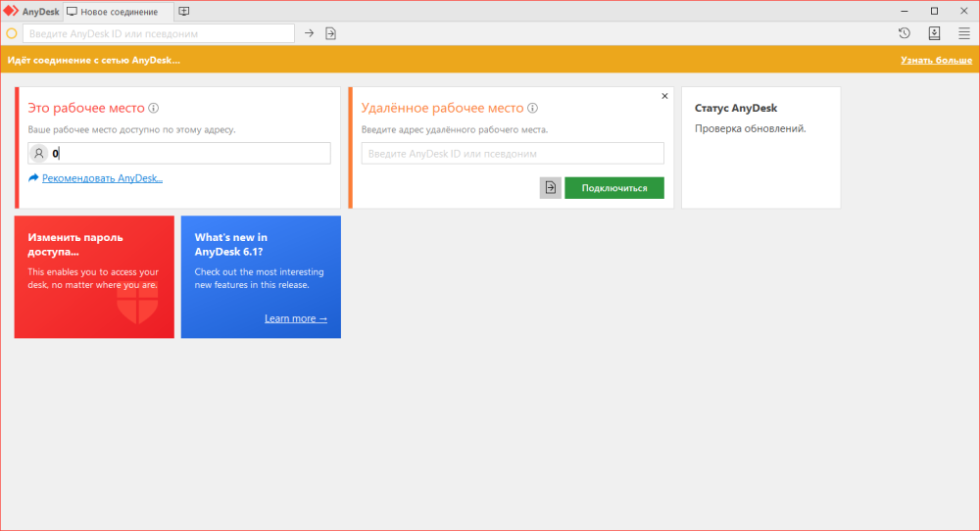
Task: Click the file transfer icon in toolbar
Action: tap(330, 33)
